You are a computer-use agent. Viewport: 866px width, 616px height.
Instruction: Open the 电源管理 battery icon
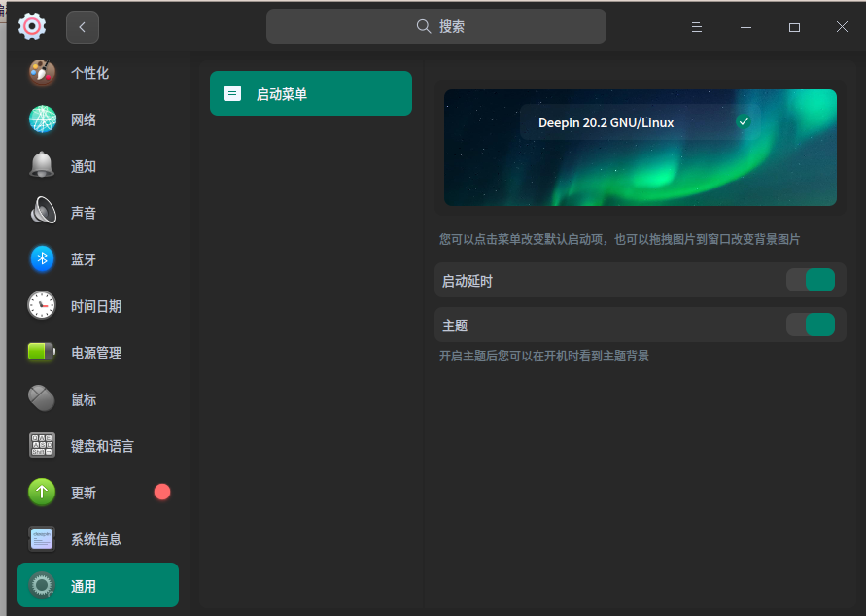pos(42,352)
